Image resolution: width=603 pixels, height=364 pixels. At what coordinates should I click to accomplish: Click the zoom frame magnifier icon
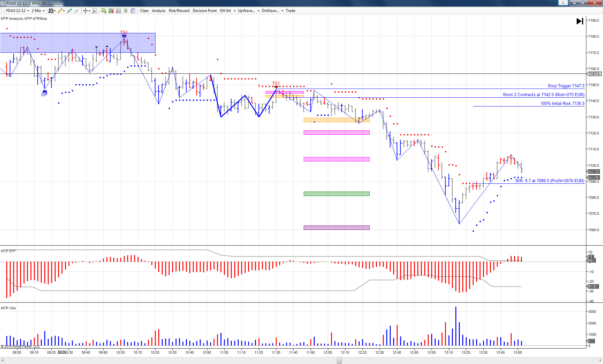(95, 11)
